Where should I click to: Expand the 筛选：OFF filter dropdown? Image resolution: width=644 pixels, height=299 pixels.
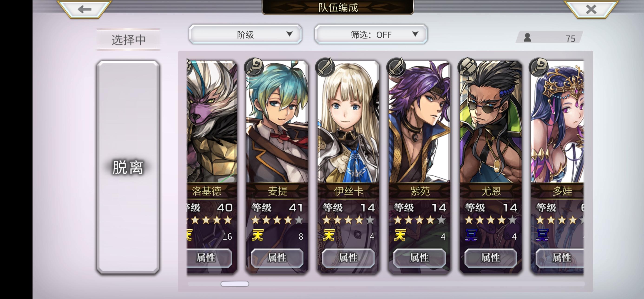click(371, 34)
